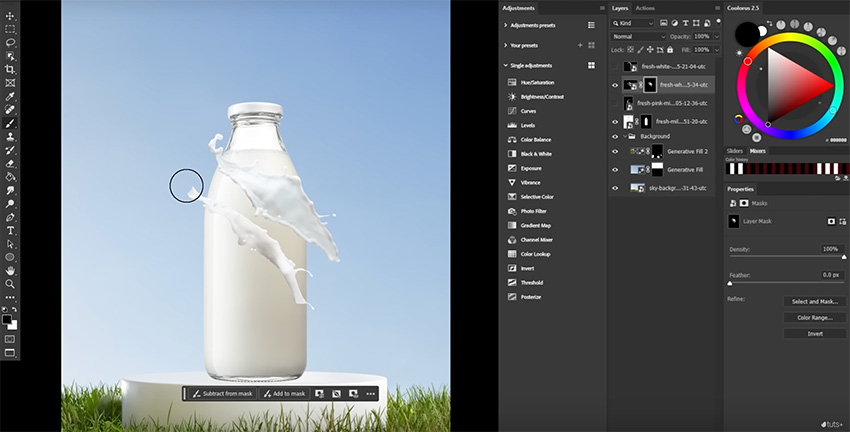The image size is (850, 432).
Task: Show the fresh-pink-mi...05-12-36-utc layer
Action: click(615, 103)
